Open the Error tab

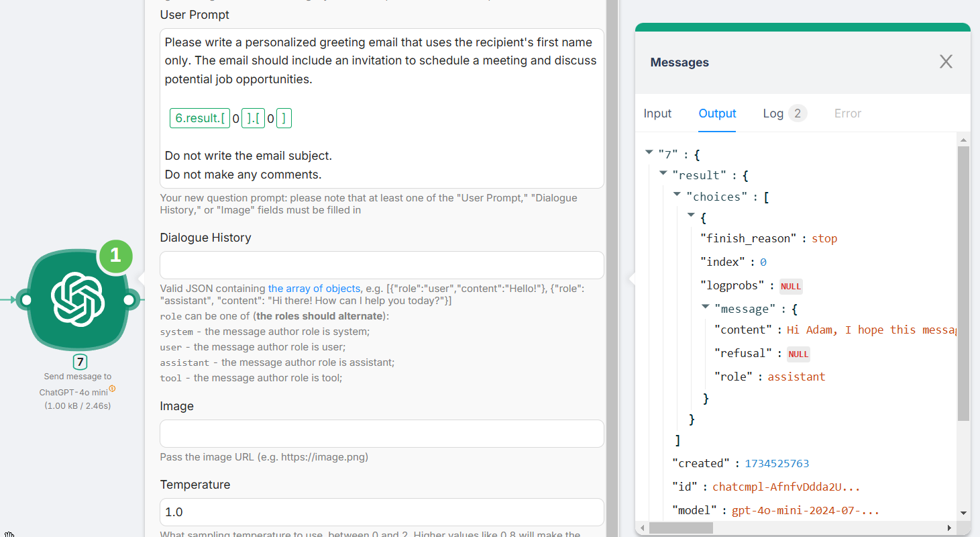(847, 113)
